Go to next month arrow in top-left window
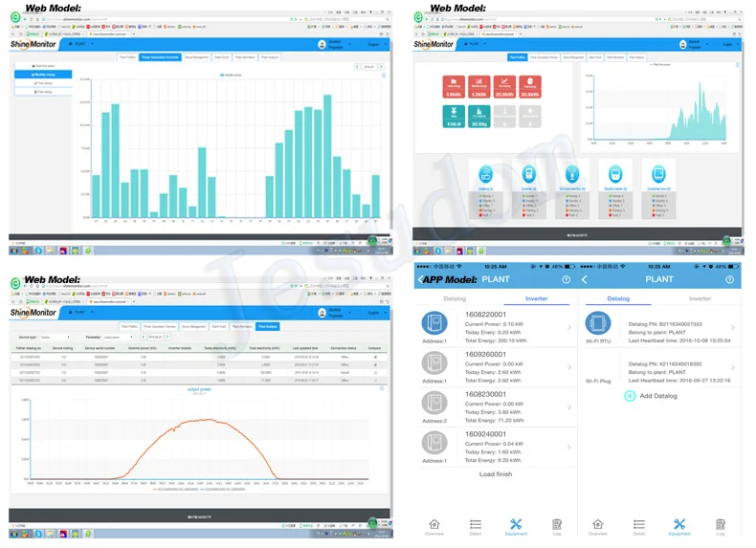 point(382,67)
